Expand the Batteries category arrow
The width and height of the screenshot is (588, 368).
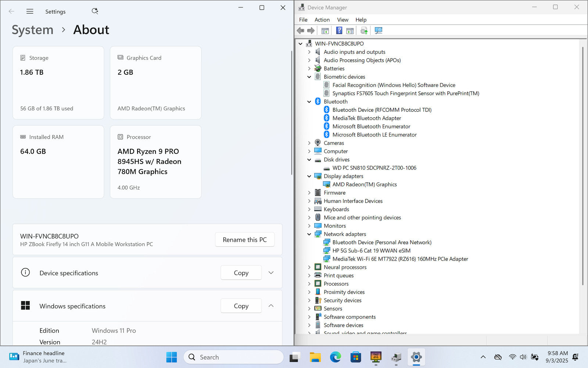coord(309,68)
